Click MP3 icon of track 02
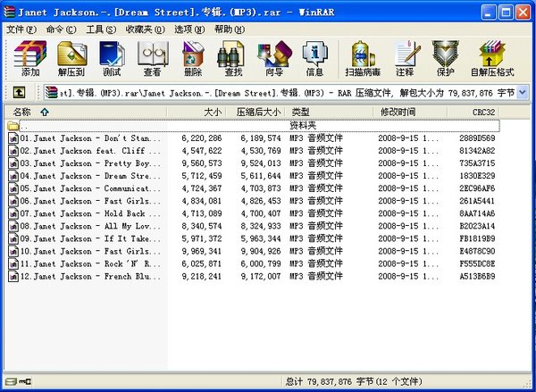Viewport: 536px width, 392px height. pyautogui.click(x=13, y=151)
